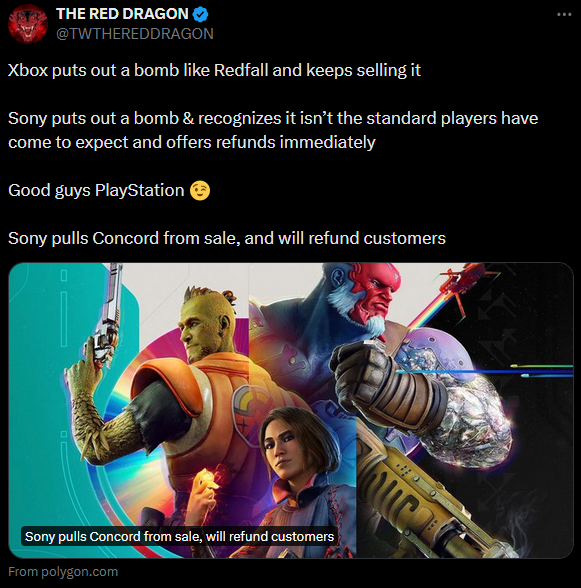Open the three-dot more options menu
Viewport: 581px width, 588px height.
[x=564, y=15]
